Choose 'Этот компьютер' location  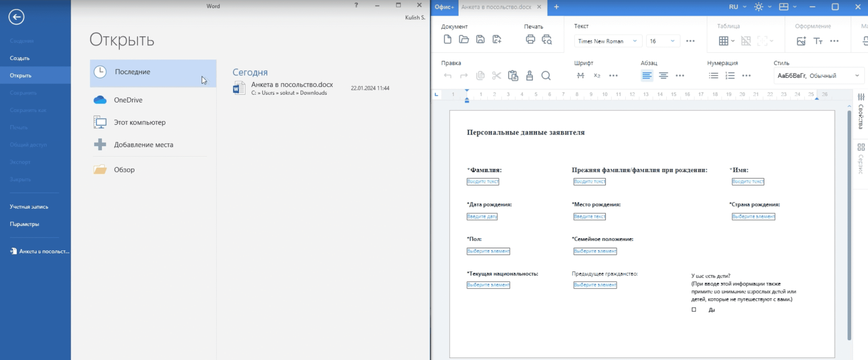click(x=139, y=122)
